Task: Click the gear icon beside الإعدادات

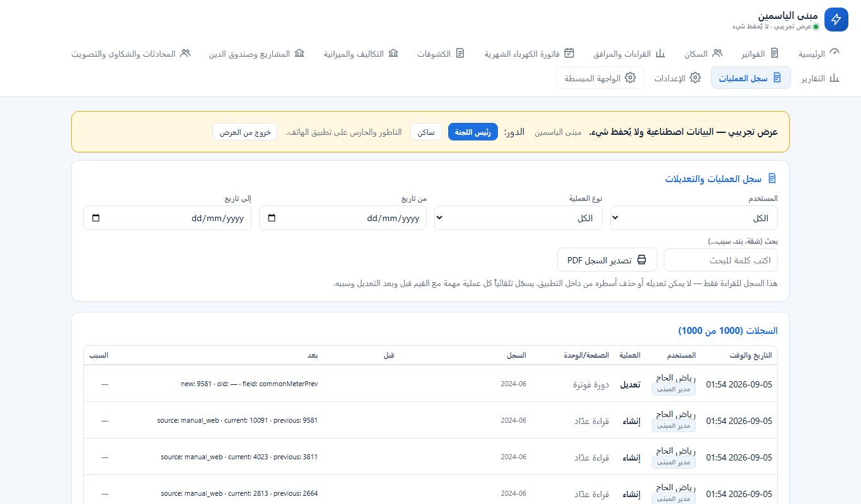Action: (x=695, y=78)
